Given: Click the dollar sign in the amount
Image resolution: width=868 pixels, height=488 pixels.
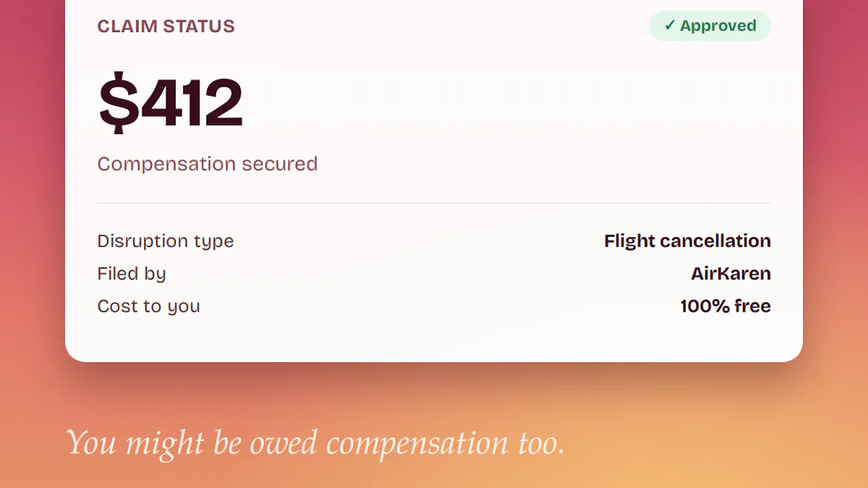Looking at the screenshot, I should click(x=119, y=103).
